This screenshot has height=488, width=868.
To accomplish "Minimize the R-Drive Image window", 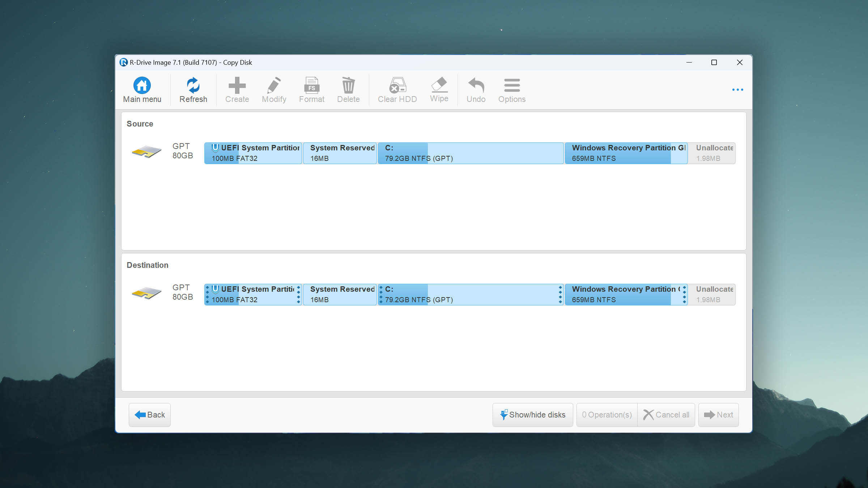I will [689, 63].
